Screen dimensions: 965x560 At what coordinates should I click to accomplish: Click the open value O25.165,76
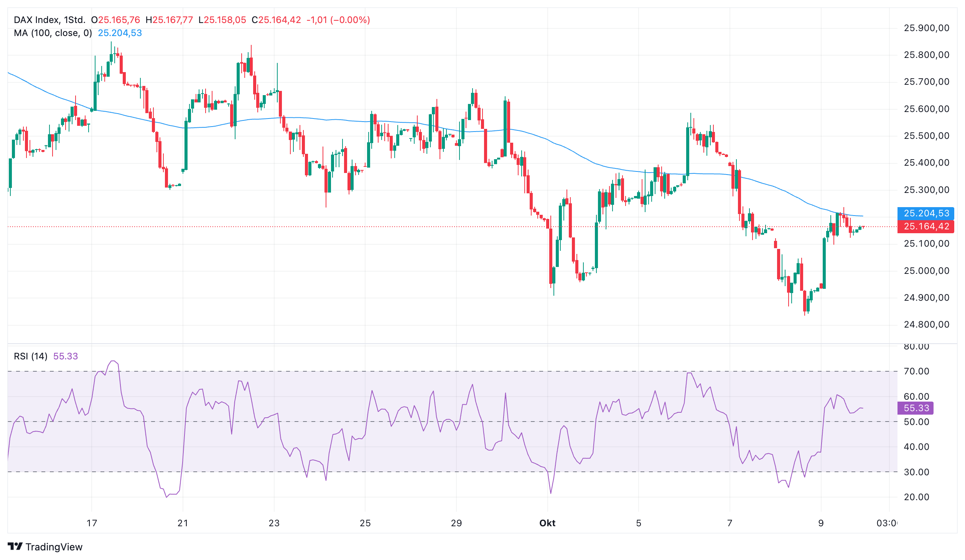click(x=115, y=20)
